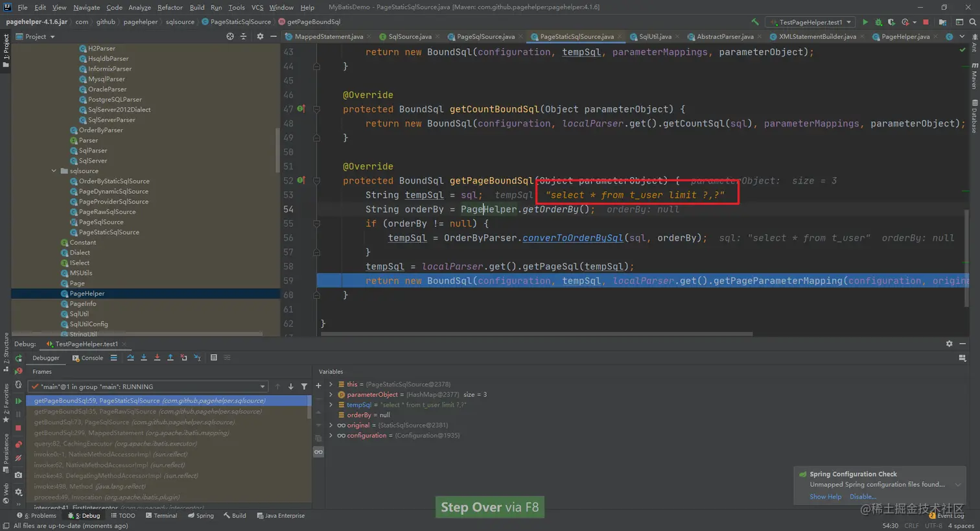Switch to the PageSqlSource.java editor tab

coord(485,37)
